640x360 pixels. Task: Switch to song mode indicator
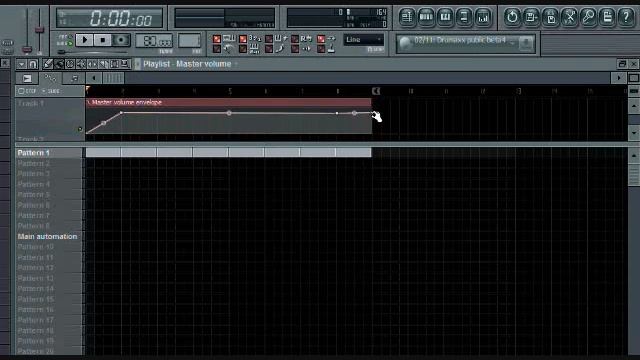[70, 43]
